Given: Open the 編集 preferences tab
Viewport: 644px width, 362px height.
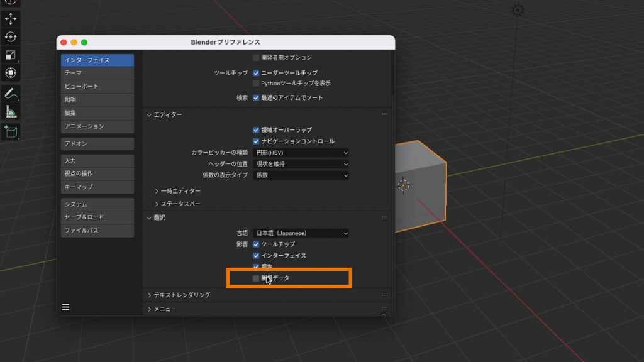Looking at the screenshot, I should pyautogui.click(x=97, y=113).
